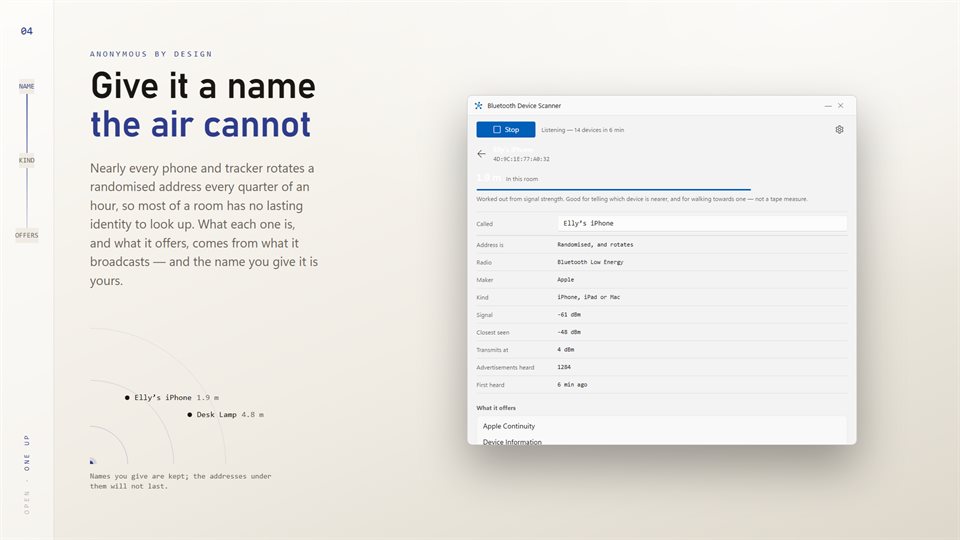Click the Bluetooth Device Scanner app icon
Image resolution: width=960 pixels, height=540 pixels.
[478, 105]
